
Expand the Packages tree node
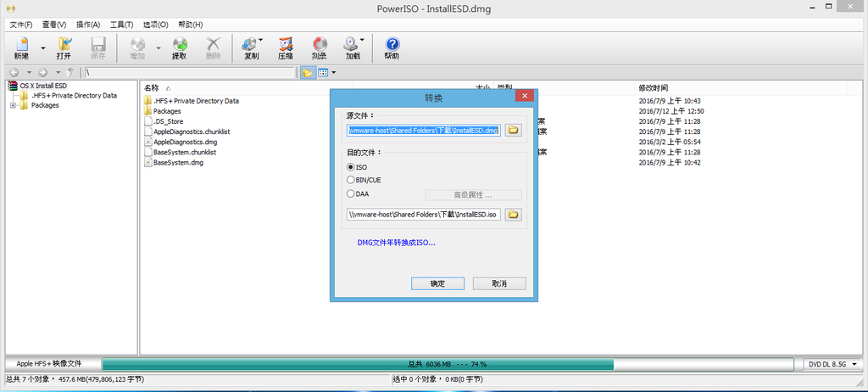point(14,105)
